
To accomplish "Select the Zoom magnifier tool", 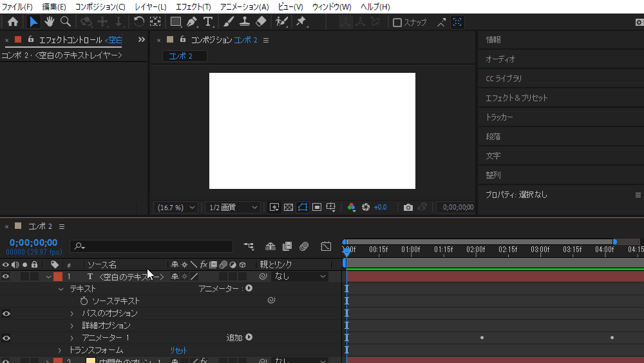I will point(65,22).
